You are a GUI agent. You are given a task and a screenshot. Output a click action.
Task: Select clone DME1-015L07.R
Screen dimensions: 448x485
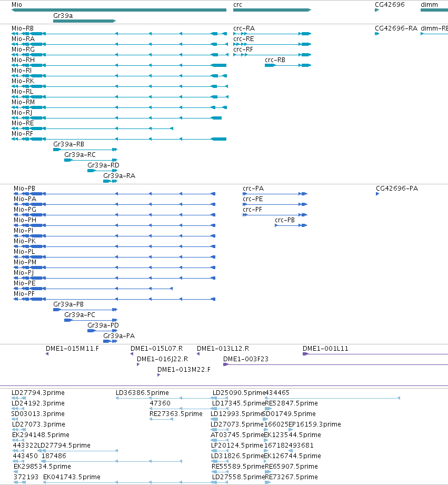pyautogui.click(x=157, y=349)
